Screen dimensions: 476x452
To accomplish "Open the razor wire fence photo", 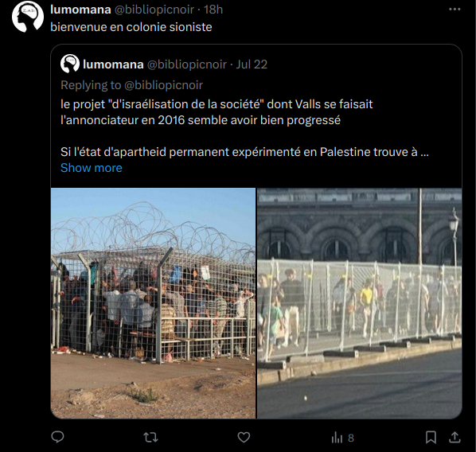I will [153, 303].
